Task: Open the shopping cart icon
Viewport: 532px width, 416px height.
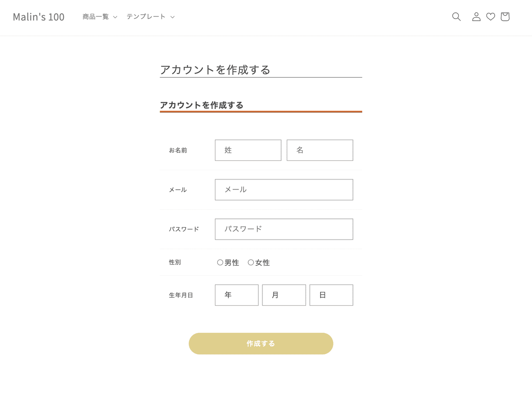Action: tap(505, 17)
